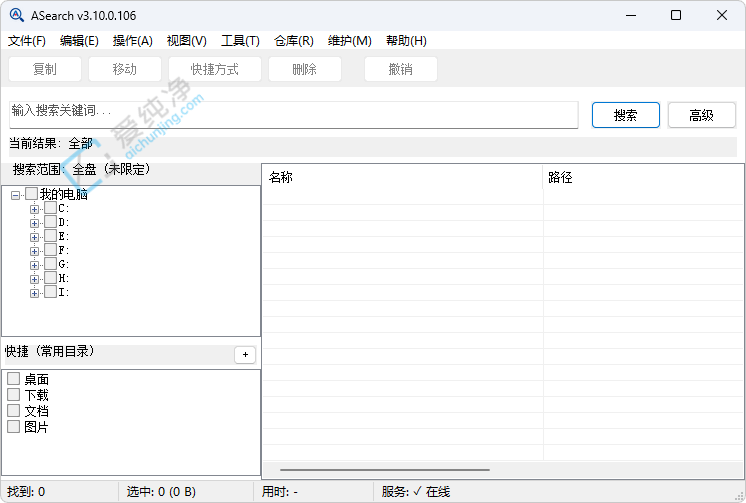Viewport: 746px width, 503px height.
Task: Collapse the 我的电脑 tree node
Action: coord(16,195)
